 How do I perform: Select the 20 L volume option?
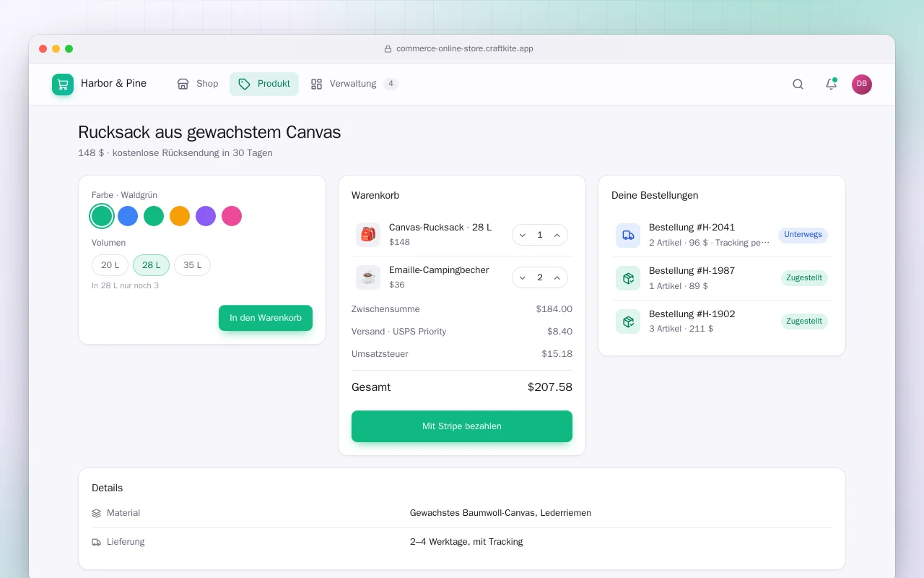click(110, 265)
